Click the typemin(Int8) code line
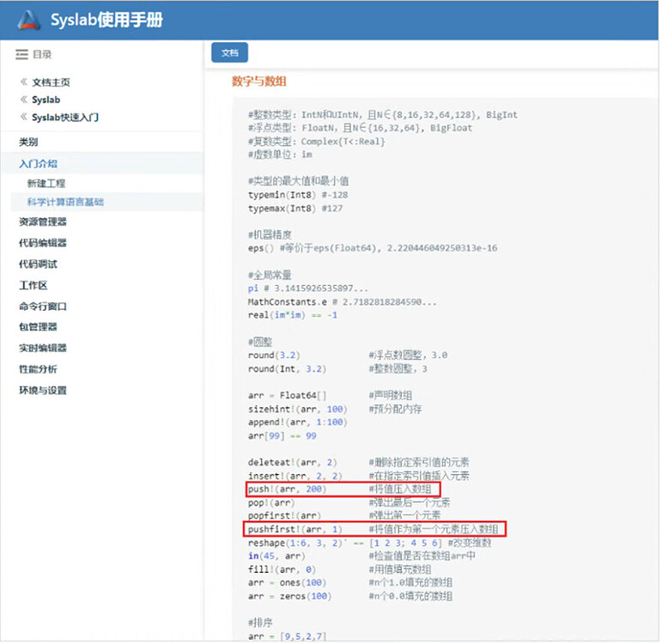 point(298,195)
